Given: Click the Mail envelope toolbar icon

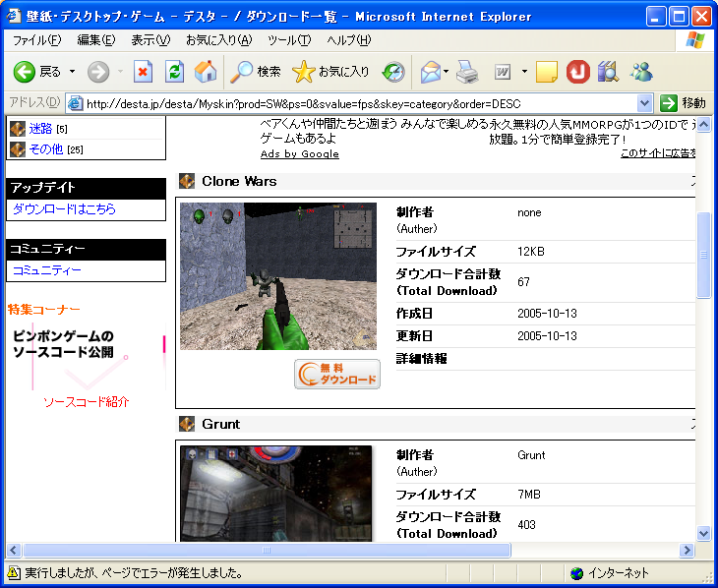Looking at the screenshot, I should coord(431,72).
